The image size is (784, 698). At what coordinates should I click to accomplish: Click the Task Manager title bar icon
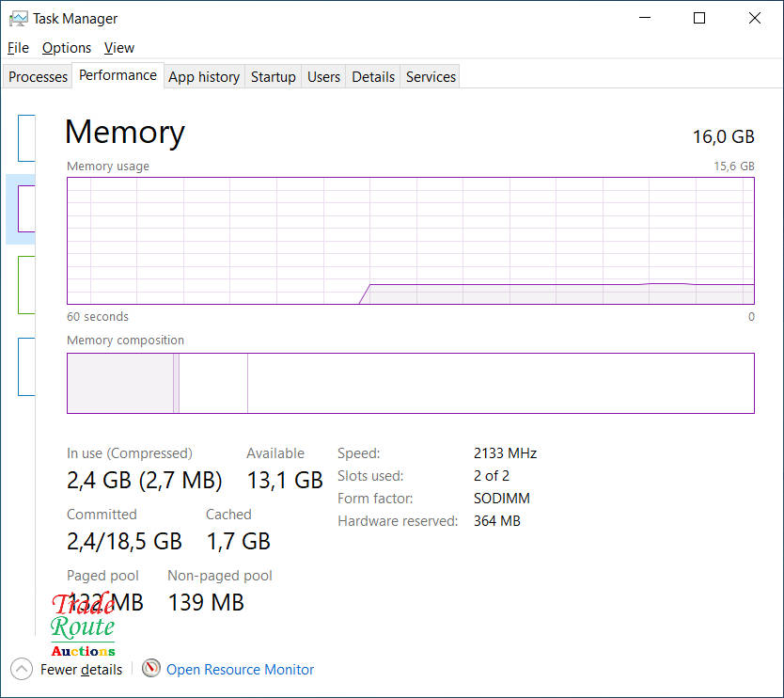click(18, 18)
